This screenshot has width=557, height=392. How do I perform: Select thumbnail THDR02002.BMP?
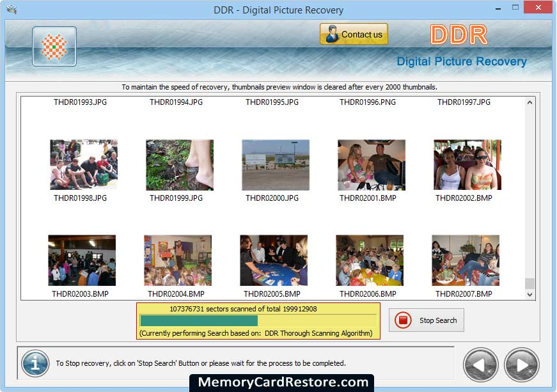pos(467,164)
